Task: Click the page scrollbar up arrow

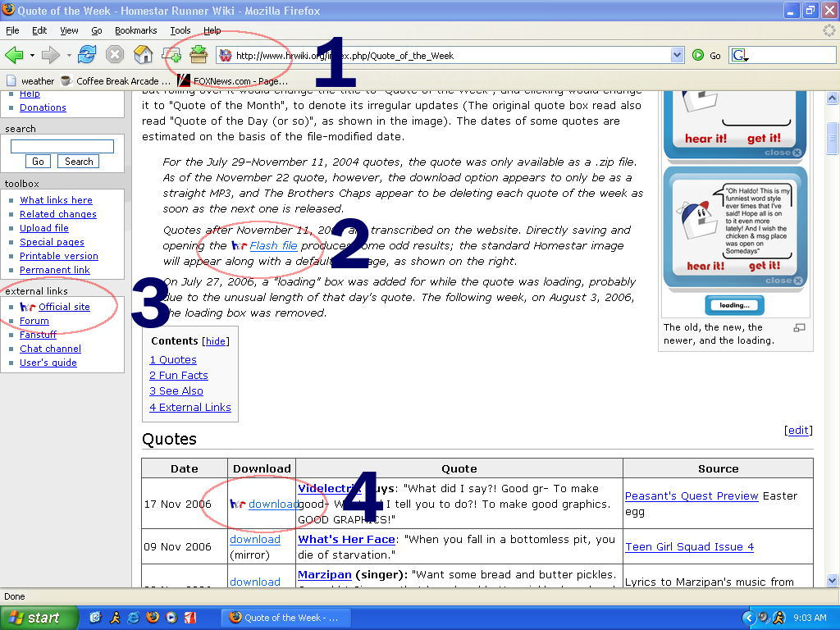Action: 832,98
